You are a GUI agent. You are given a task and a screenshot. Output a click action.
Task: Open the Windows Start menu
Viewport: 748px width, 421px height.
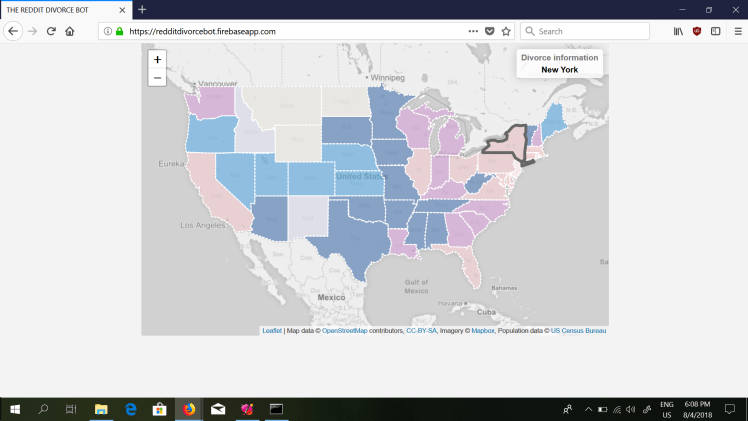point(15,409)
